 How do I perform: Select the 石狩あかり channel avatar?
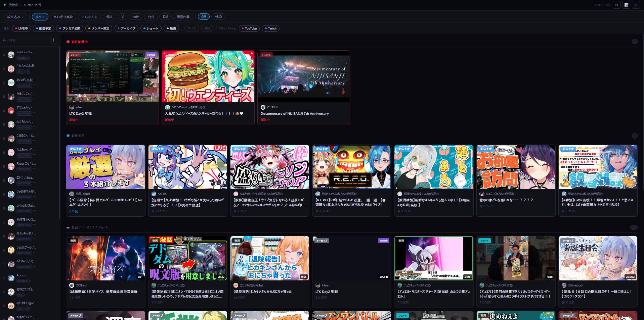pyautogui.click(x=11, y=111)
